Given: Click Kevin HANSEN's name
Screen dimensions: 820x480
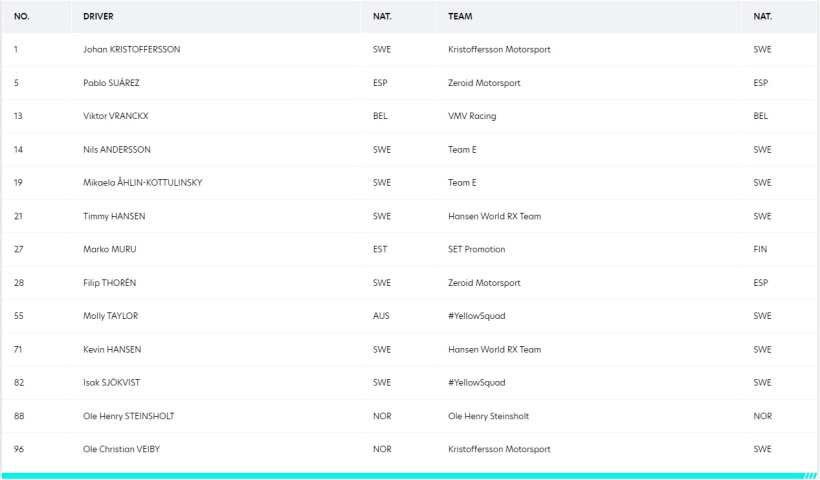Looking at the screenshot, I should coord(112,349).
